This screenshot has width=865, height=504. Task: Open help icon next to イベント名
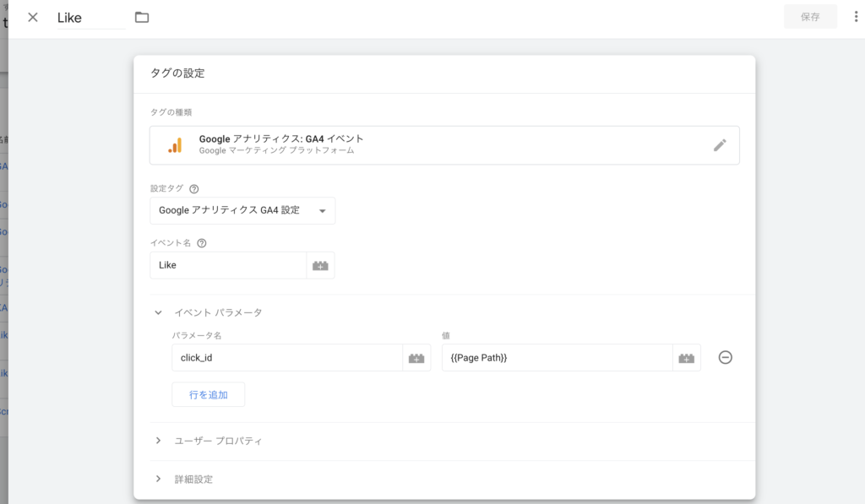pyautogui.click(x=201, y=243)
